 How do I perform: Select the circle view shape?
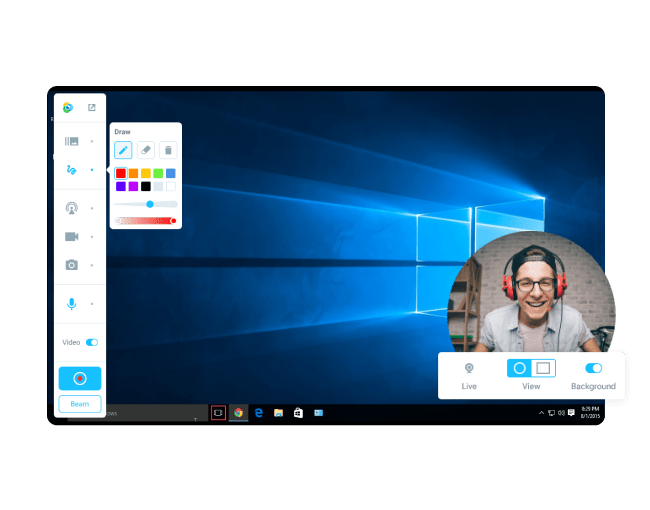coord(519,368)
